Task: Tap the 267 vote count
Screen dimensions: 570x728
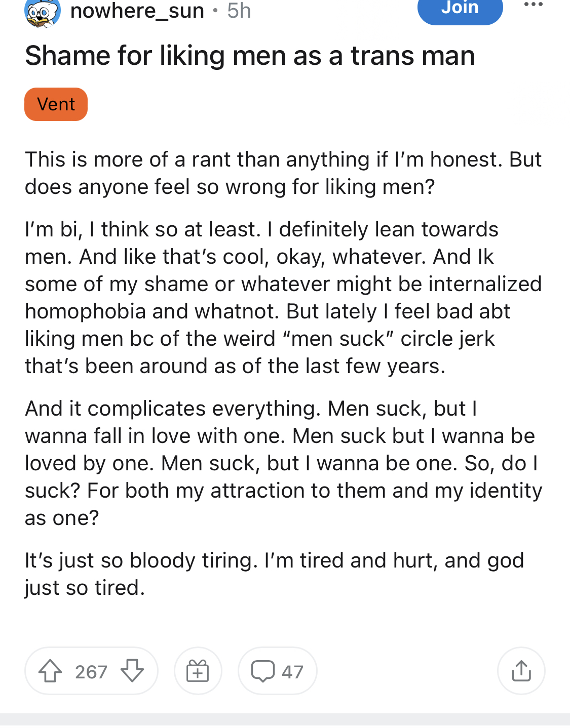Action: click(x=91, y=672)
